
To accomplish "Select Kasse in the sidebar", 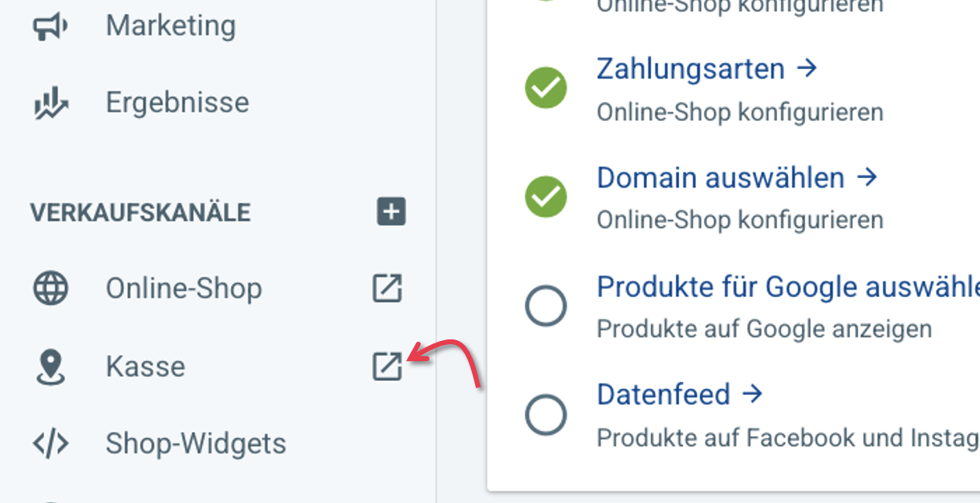I will [x=145, y=367].
